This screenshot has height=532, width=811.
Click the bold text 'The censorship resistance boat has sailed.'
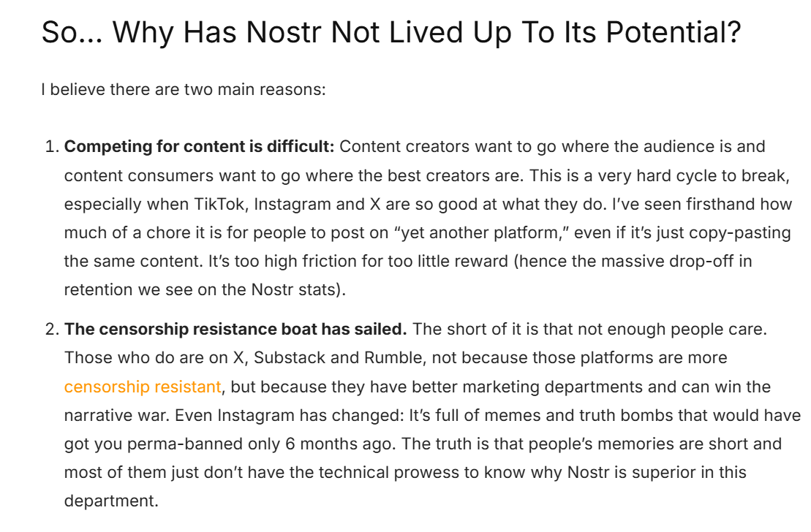click(x=235, y=330)
